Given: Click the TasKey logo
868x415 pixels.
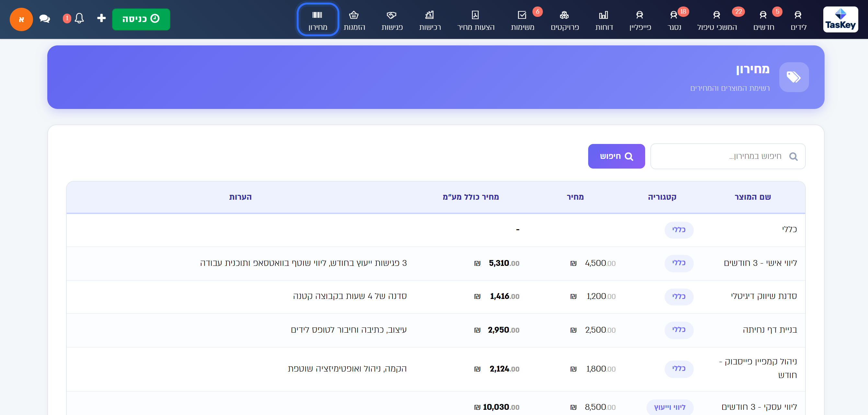Looking at the screenshot, I should 840,19.
